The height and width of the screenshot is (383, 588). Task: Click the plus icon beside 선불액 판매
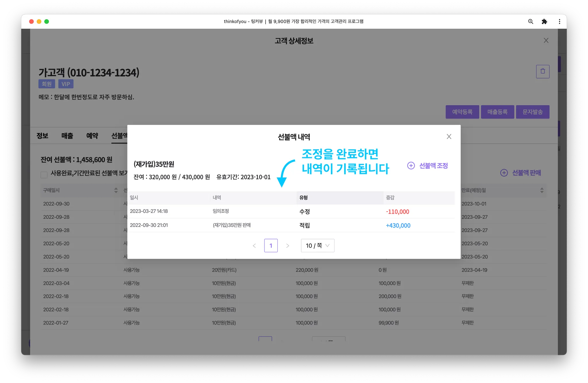pyautogui.click(x=504, y=173)
